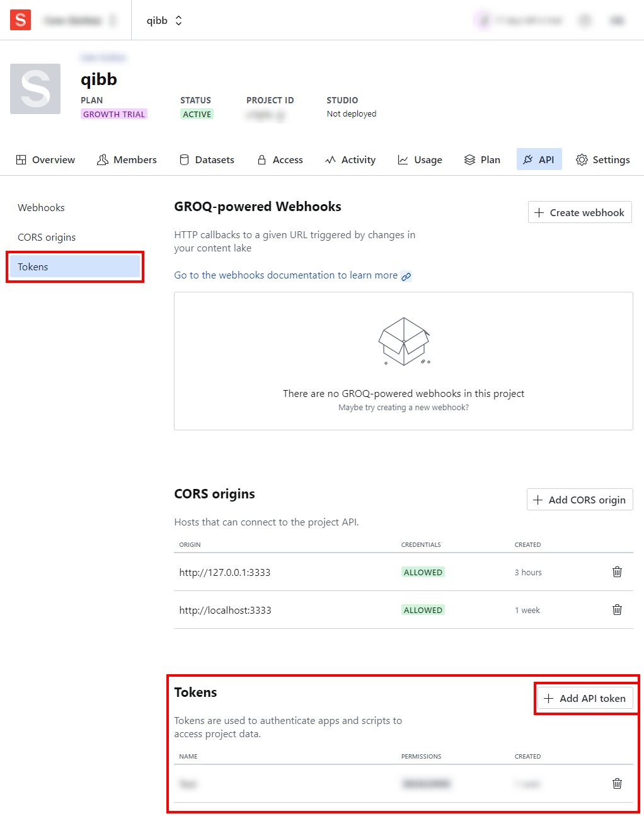Select CORS origins in the sidebar
The width and height of the screenshot is (644, 821).
47,238
